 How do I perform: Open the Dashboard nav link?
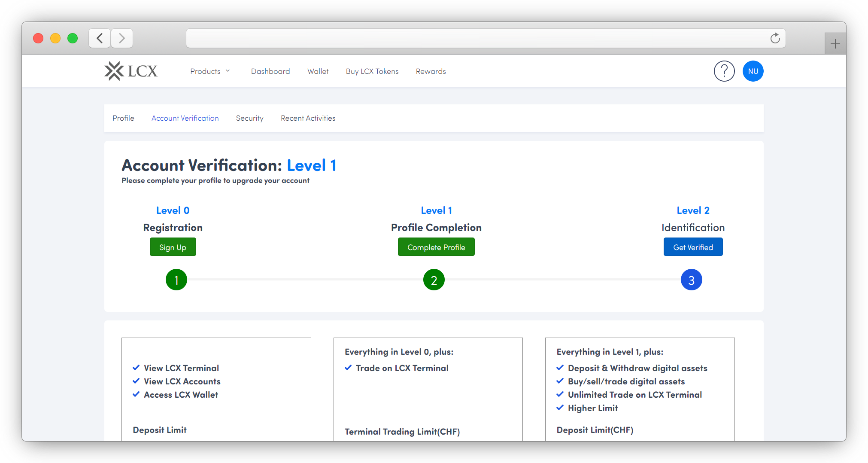pyautogui.click(x=270, y=71)
